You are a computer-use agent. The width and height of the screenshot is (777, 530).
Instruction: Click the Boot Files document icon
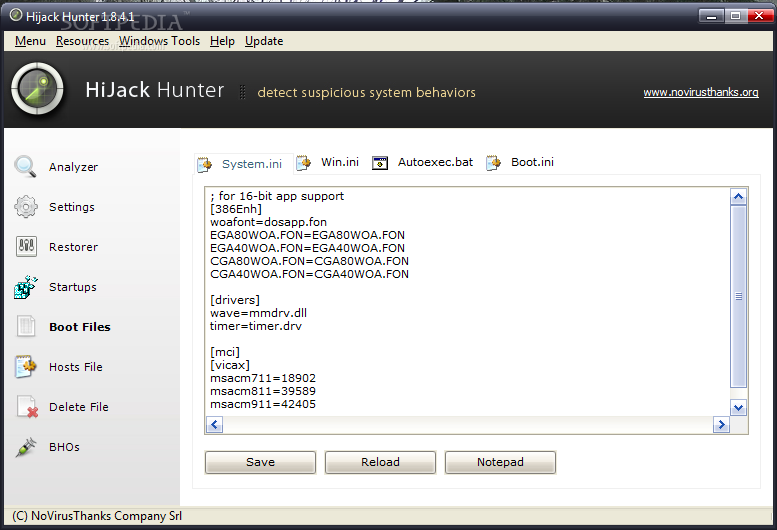[26, 326]
